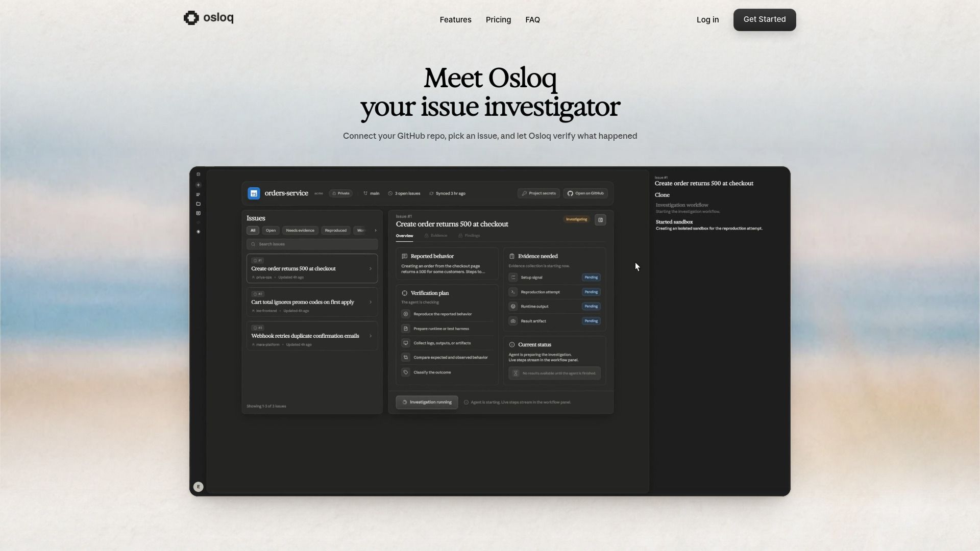Click the Runtime output icon
Image resolution: width=980 pixels, height=551 pixels.
click(x=513, y=307)
